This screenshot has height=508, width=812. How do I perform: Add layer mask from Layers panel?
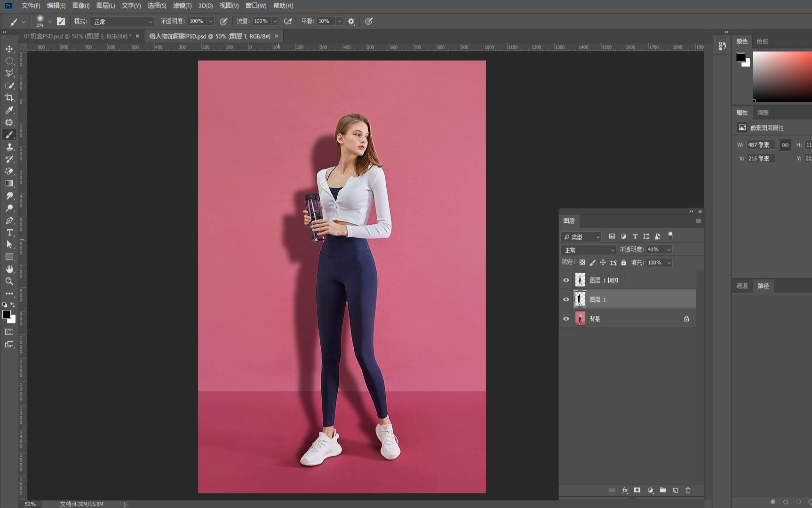click(x=637, y=490)
